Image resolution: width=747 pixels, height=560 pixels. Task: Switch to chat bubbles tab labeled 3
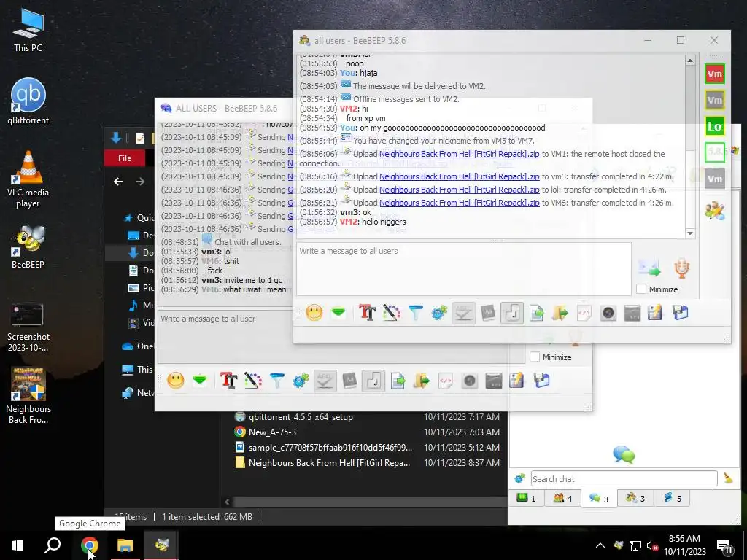(599, 498)
